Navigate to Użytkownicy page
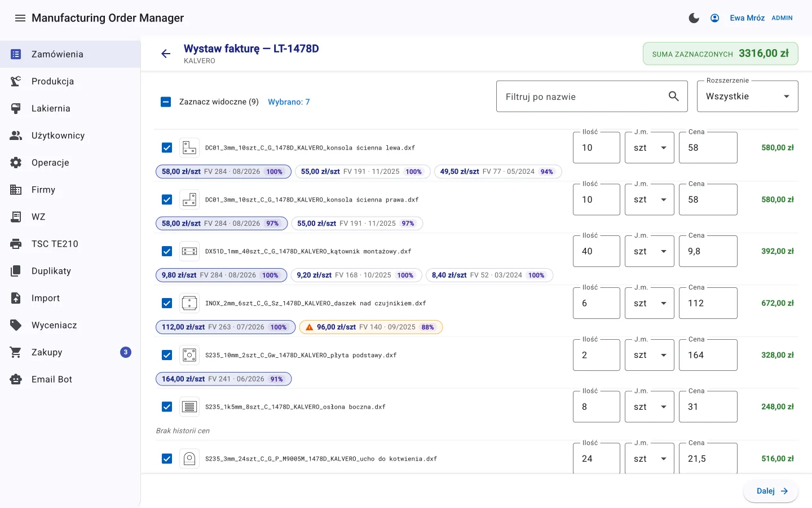Screen dimensions: 812x508 coord(70,135)
